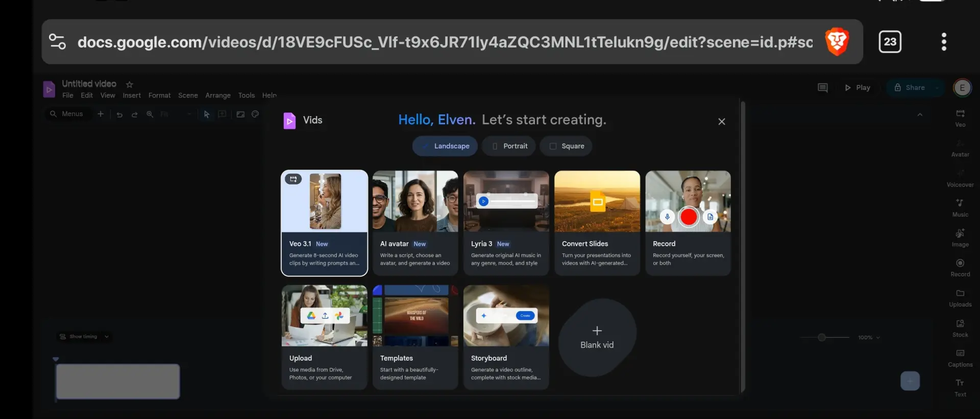Open the Record tool in the sidebar
The image size is (980, 419).
pyautogui.click(x=960, y=268)
